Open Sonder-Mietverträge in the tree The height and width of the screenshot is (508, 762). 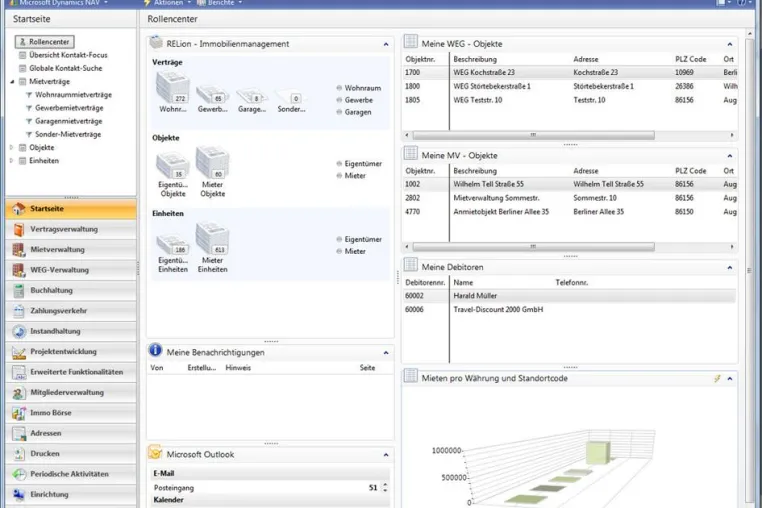[68, 134]
